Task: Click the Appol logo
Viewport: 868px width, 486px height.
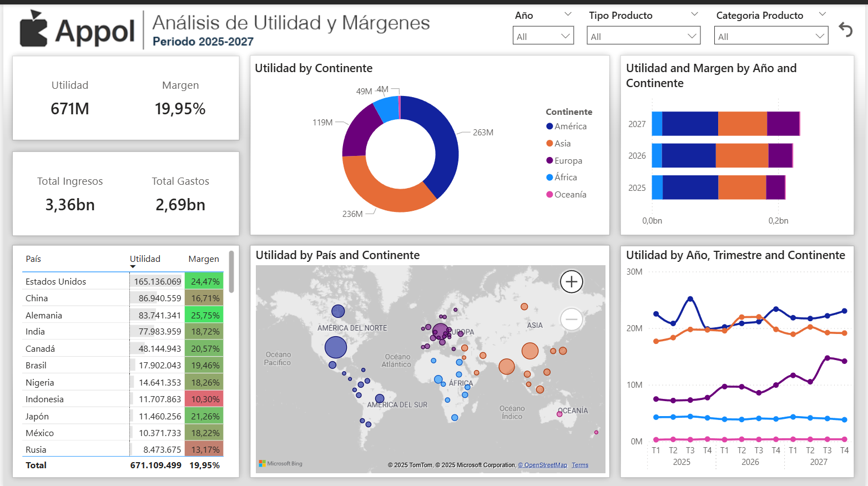Action: tap(77, 30)
